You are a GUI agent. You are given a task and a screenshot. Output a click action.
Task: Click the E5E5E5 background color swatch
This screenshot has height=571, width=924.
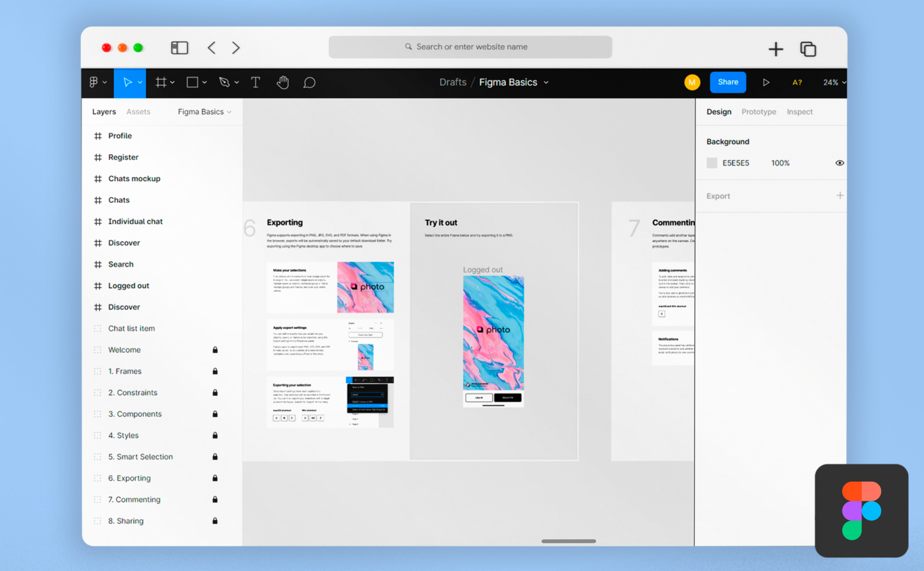coord(712,163)
